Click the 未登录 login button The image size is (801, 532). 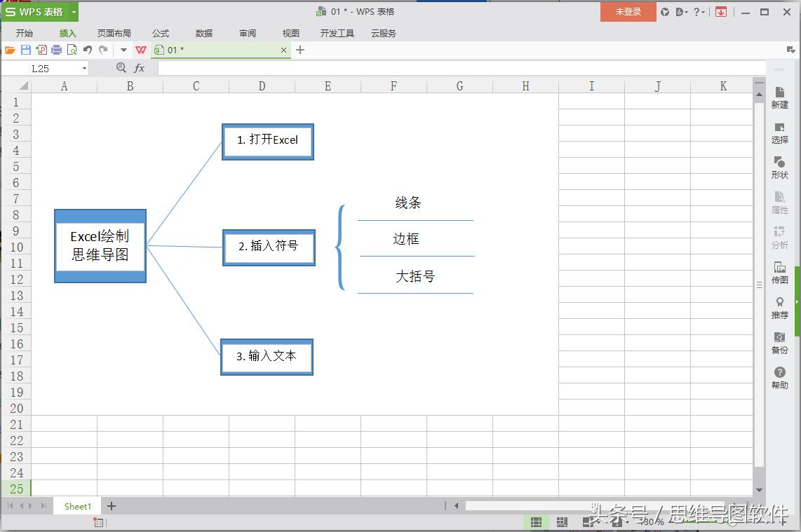pos(627,12)
